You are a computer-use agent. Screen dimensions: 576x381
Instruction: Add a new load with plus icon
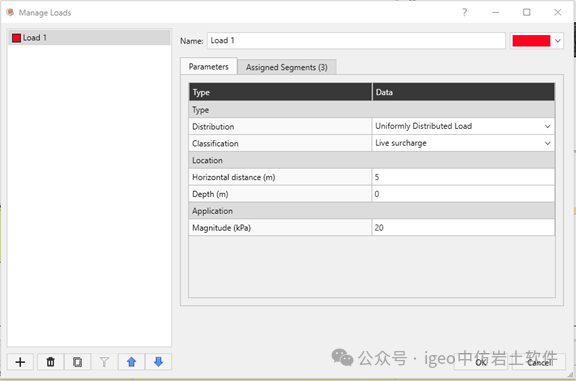(20, 362)
